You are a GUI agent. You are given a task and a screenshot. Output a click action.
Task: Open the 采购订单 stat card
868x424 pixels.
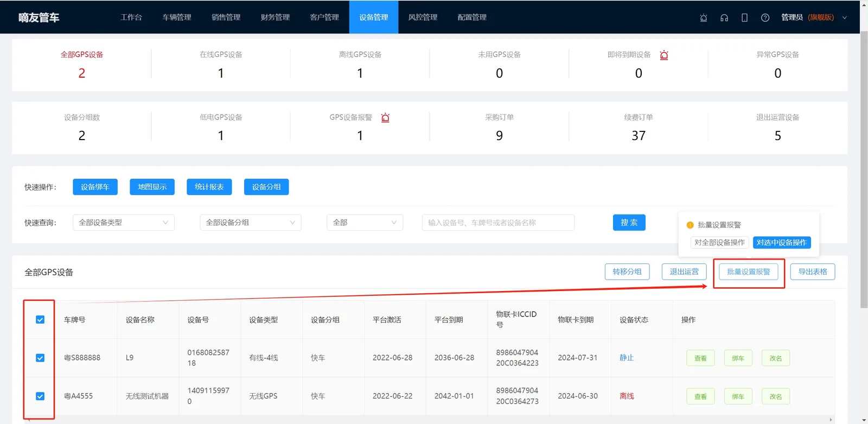click(x=499, y=128)
